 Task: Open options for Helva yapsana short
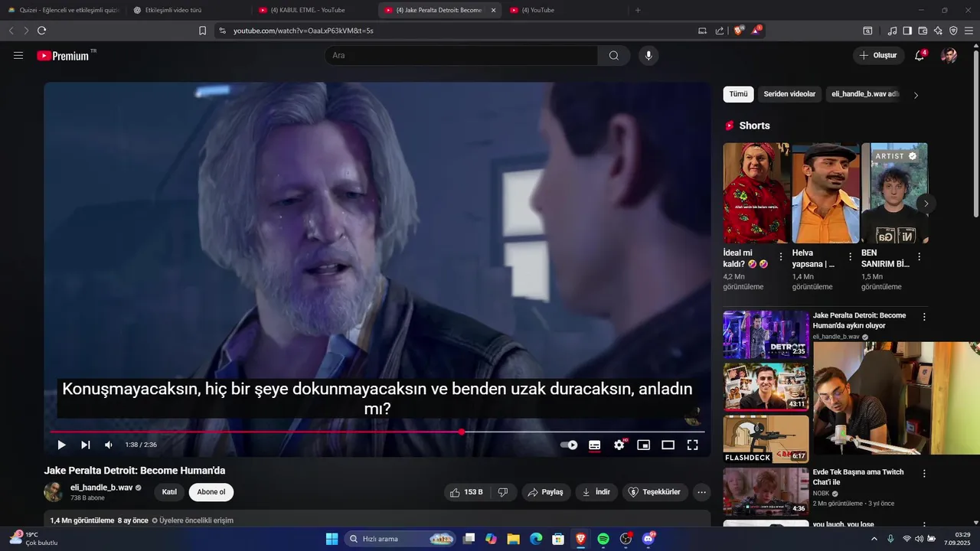point(850,257)
